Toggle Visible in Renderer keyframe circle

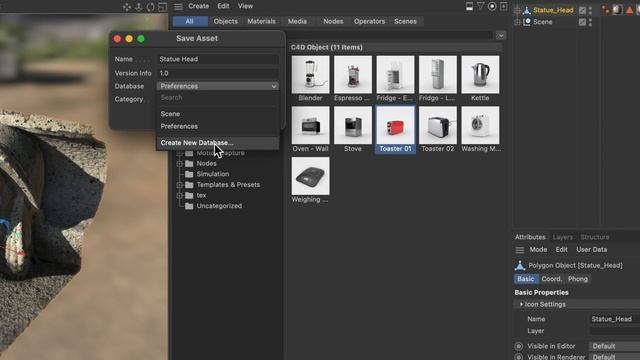(x=519, y=357)
